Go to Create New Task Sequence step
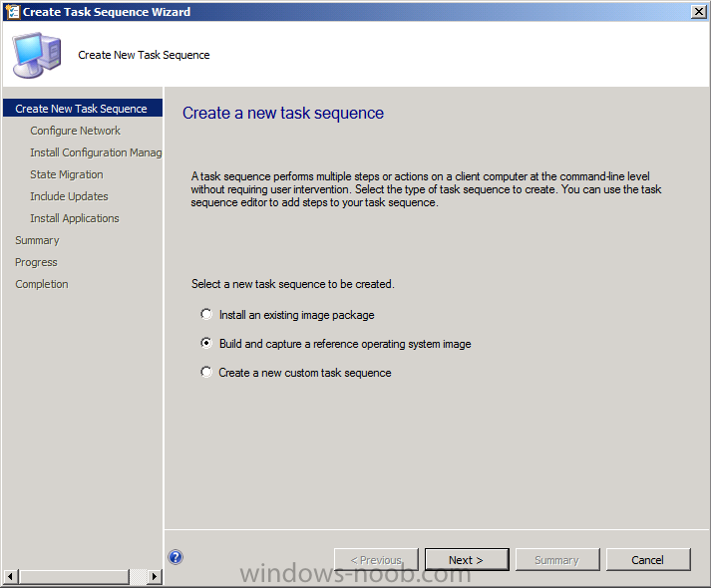 pos(83,109)
